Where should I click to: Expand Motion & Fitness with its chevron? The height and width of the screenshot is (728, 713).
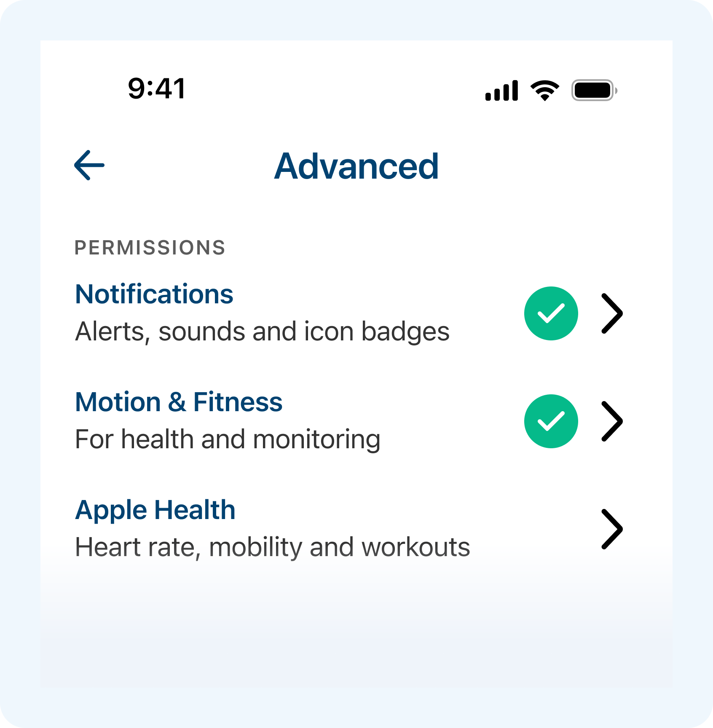coord(611,421)
